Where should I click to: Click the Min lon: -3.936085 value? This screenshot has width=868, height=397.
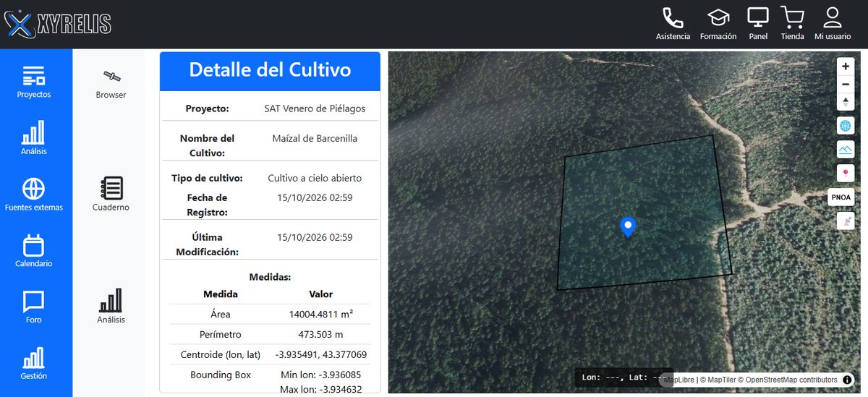pos(320,375)
